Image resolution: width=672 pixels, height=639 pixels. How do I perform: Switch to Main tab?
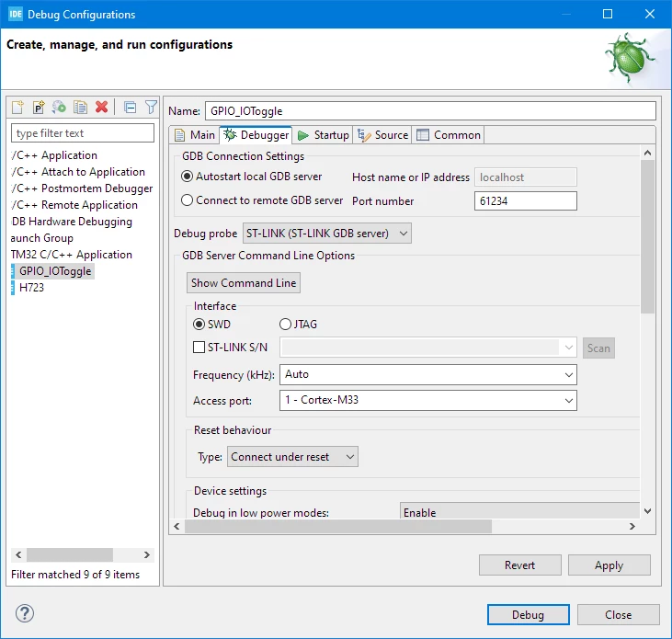pyautogui.click(x=195, y=135)
